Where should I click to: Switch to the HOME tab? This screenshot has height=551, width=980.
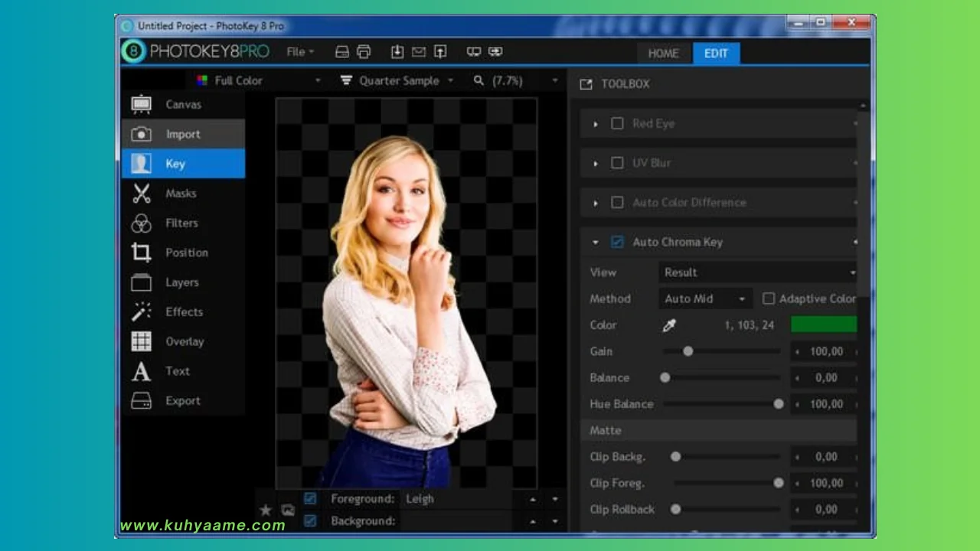663,53
